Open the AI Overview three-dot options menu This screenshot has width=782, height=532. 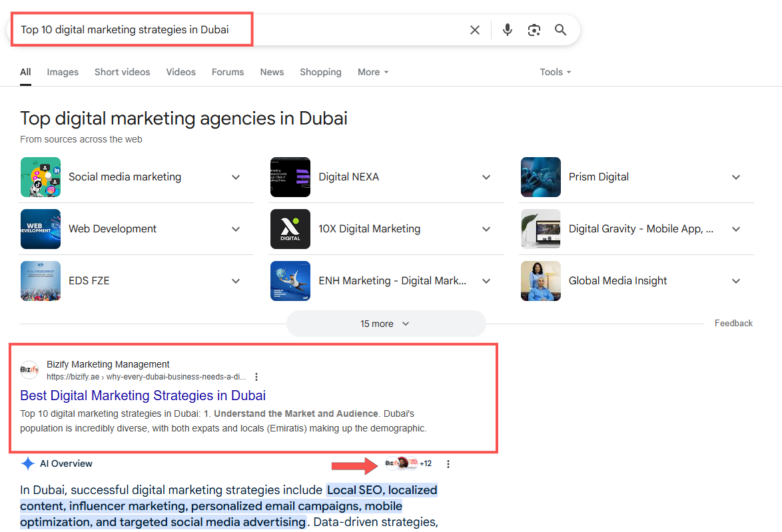[x=448, y=464]
